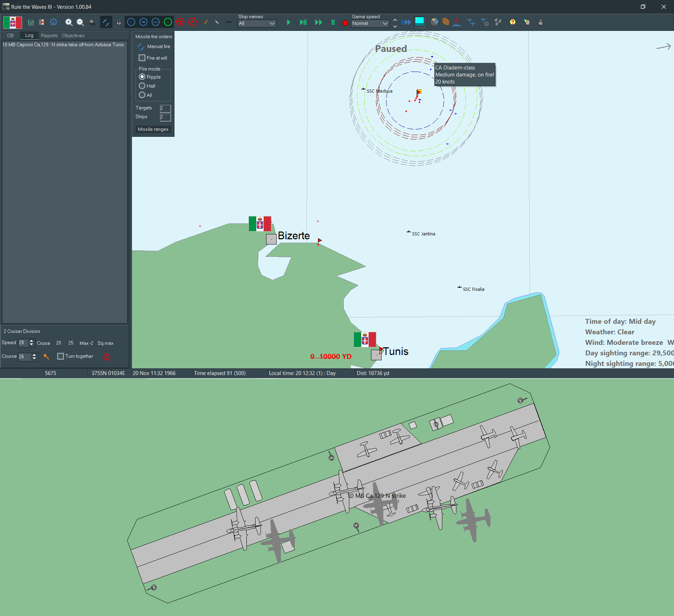Open help via yellow question mark icon
674x616 pixels.
pyautogui.click(x=513, y=22)
